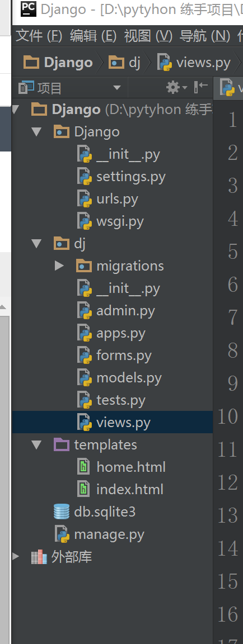Collapse the templates folder arrow
Image resolution: width=243 pixels, height=644 pixels.
[x=37, y=445]
